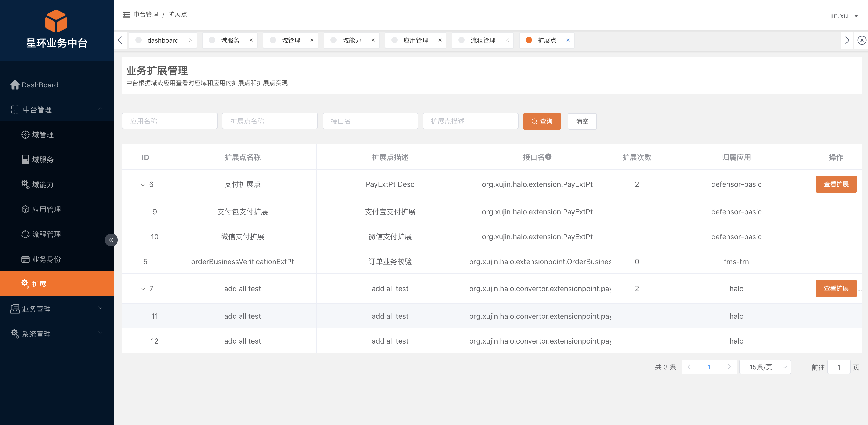Viewport: 868px width, 425px height.
Task: Focus the 扩展点名称 input field
Action: coord(270,121)
